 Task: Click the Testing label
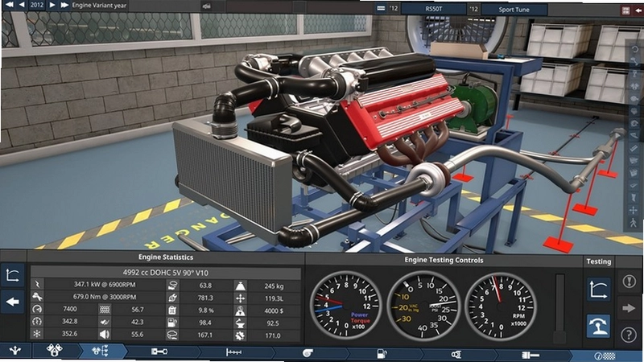coord(598,261)
